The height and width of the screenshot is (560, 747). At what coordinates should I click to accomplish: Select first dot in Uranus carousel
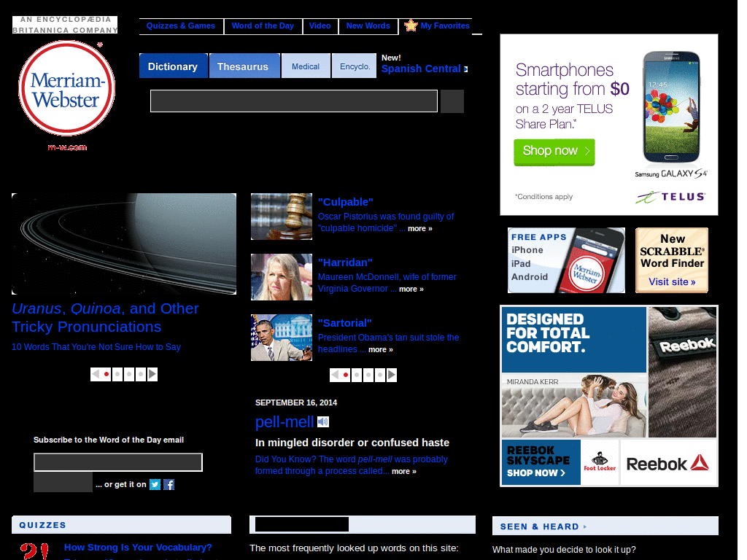(107, 374)
